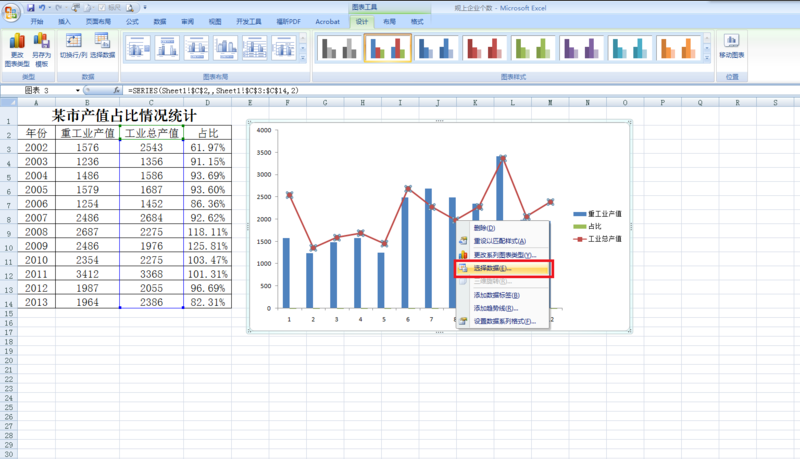Click the Redo arrow icon
Image resolution: width=800 pixels, height=459 pixels.
(59, 8)
